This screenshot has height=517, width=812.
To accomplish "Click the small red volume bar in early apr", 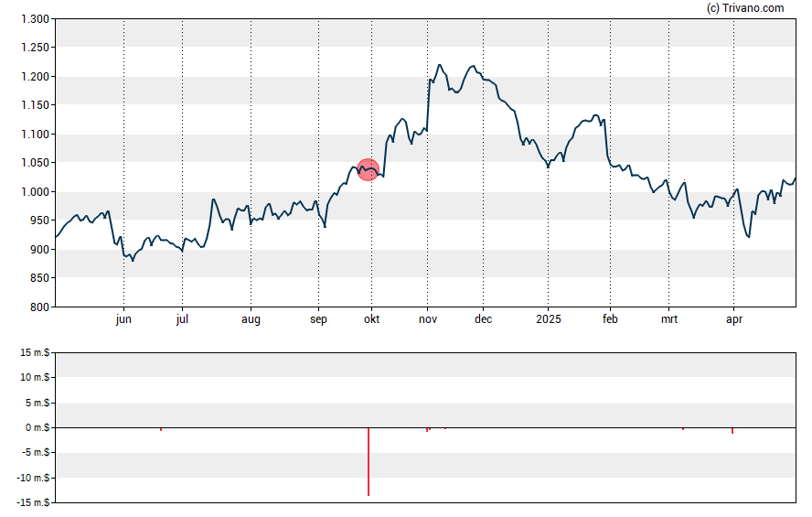I will point(732,431).
